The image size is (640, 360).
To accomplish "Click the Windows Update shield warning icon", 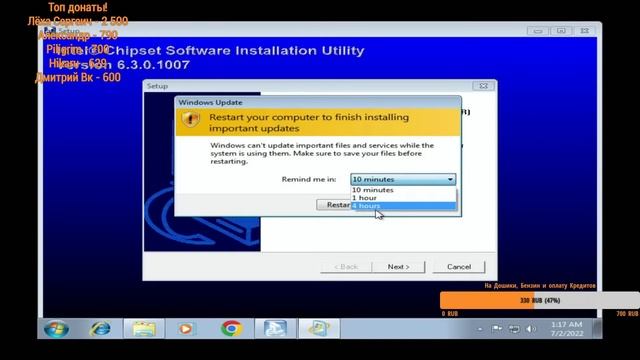I will click(191, 119).
